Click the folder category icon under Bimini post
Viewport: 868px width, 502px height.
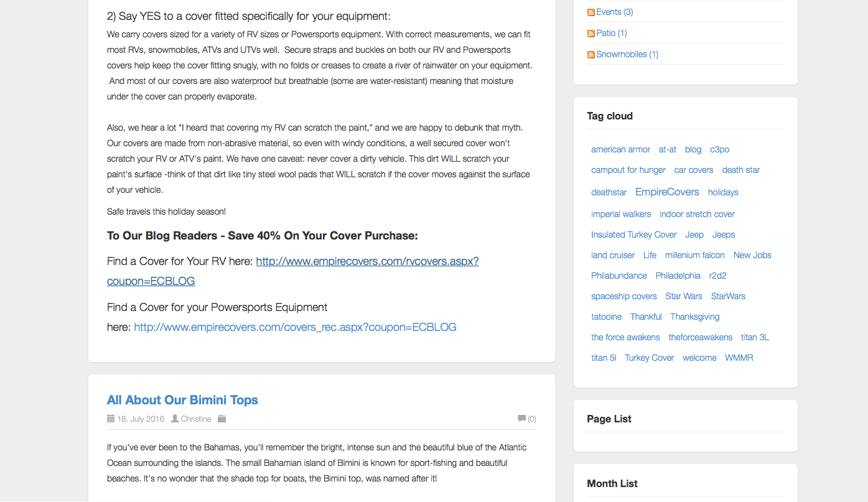pos(222,419)
